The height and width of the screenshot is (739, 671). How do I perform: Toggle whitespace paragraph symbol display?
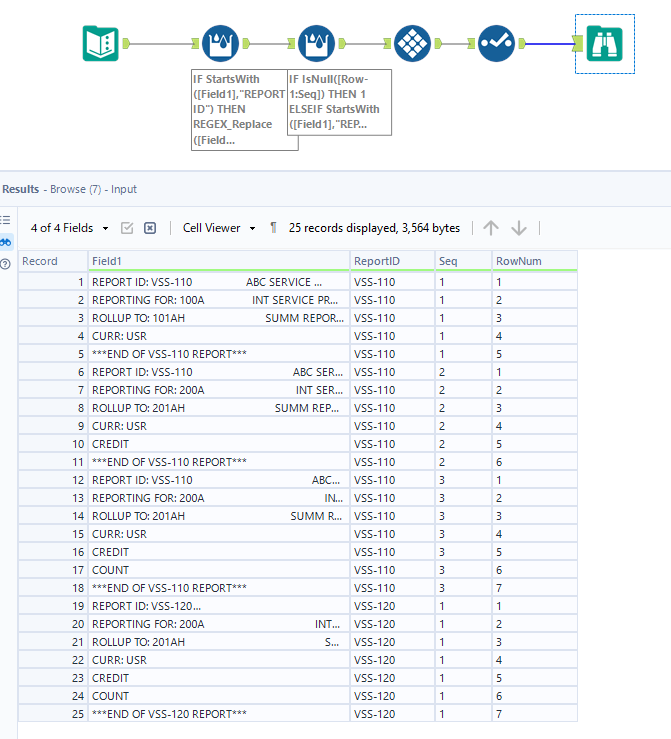tap(273, 228)
